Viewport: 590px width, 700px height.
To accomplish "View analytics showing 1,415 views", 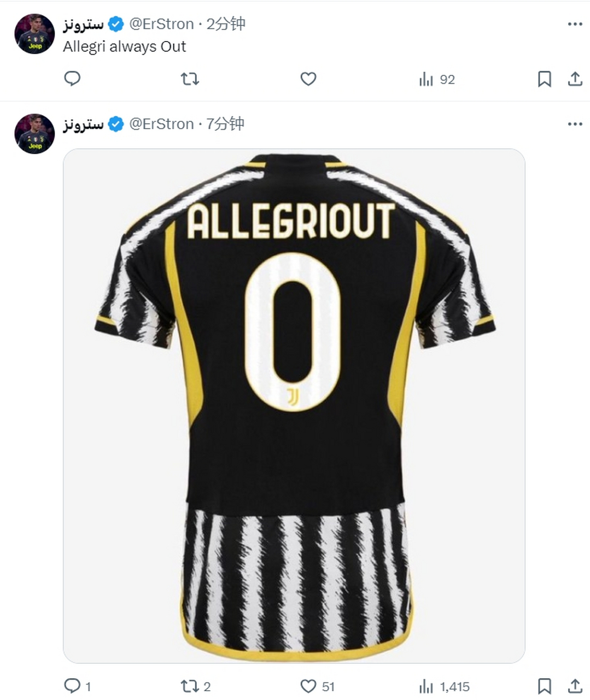I will pos(444,686).
